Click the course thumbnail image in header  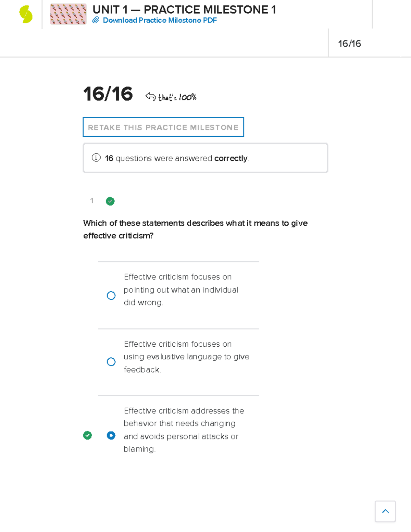click(68, 14)
